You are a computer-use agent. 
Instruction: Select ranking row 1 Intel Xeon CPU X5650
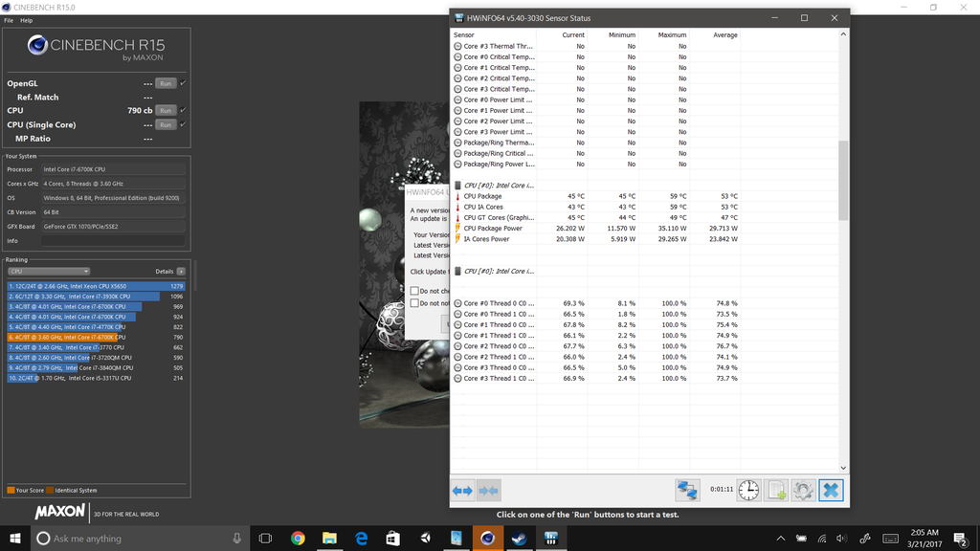click(x=96, y=286)
